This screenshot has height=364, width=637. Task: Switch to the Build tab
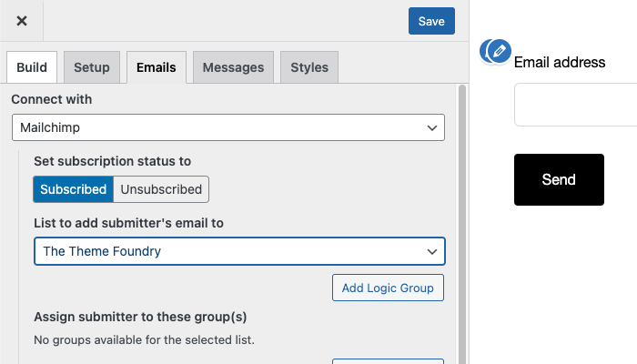click(32, 67)
